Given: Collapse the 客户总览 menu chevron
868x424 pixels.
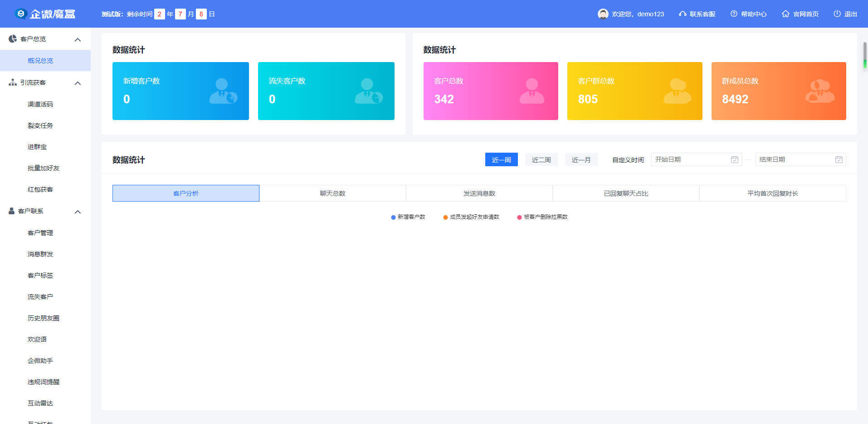Looking at the screenshot, I should pos(78,39).
